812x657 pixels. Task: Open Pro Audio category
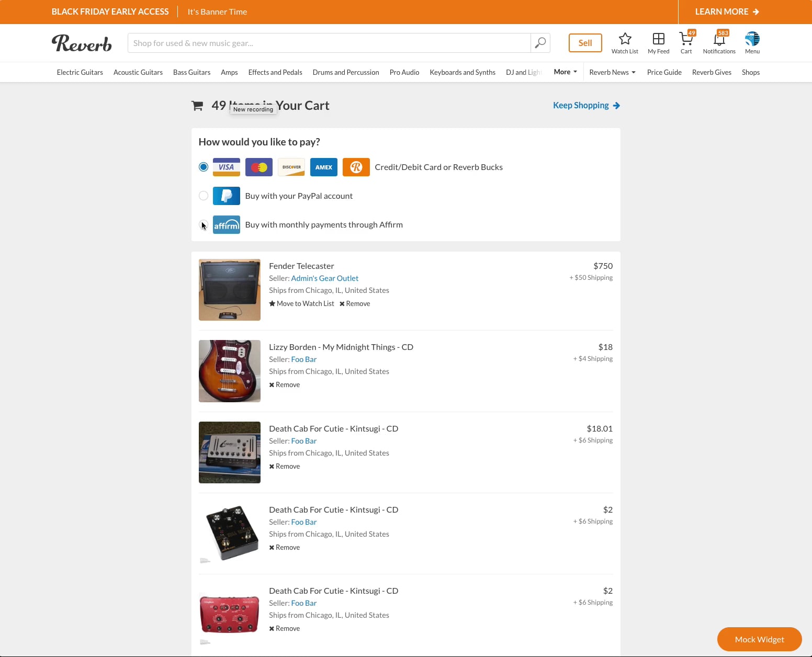[x=404, y=72]
